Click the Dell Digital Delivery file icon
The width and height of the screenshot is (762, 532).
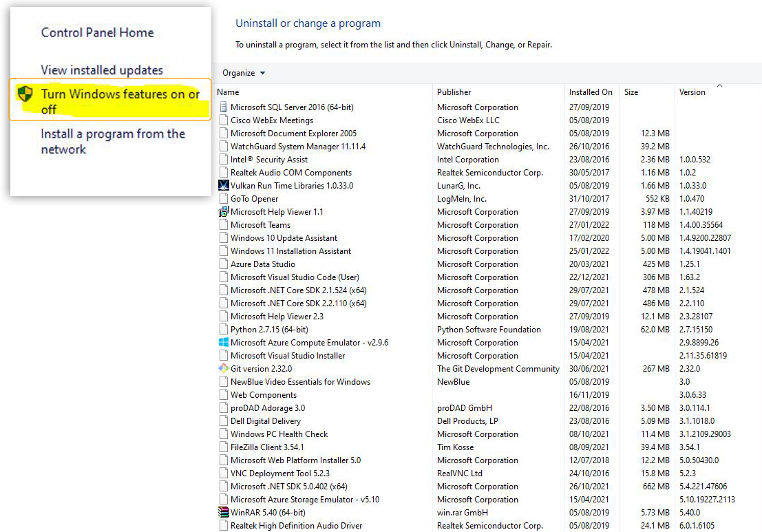click(223, 421)
